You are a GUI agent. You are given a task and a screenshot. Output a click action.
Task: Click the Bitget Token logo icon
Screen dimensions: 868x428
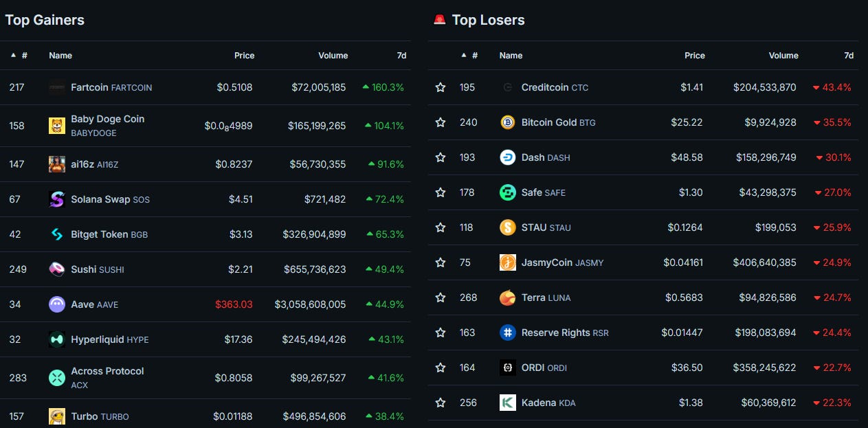pyautogui.click(x=57, y=234)
